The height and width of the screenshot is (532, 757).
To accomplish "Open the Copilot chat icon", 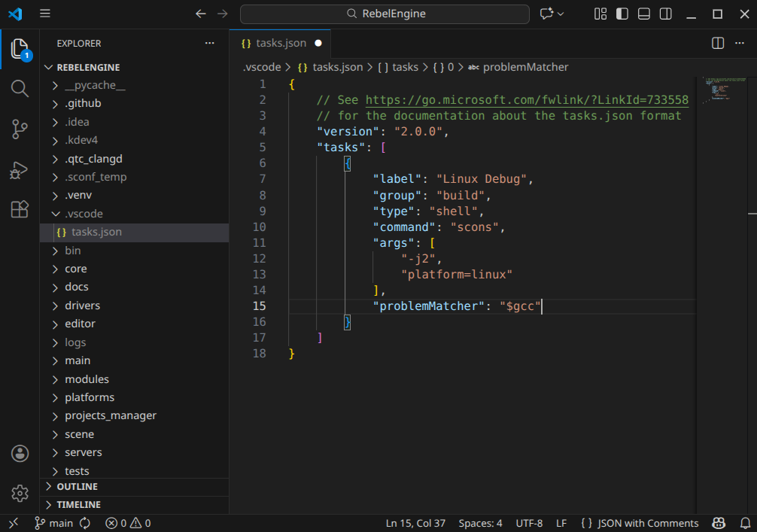I will (546, 14).
